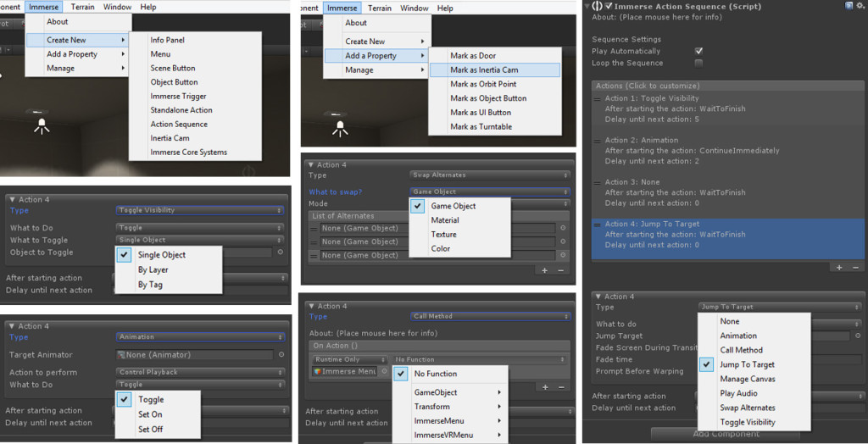Remove an entry from List of Alternates
The height and width of the screenshot is (444, 868).
(x=560, y=270)
